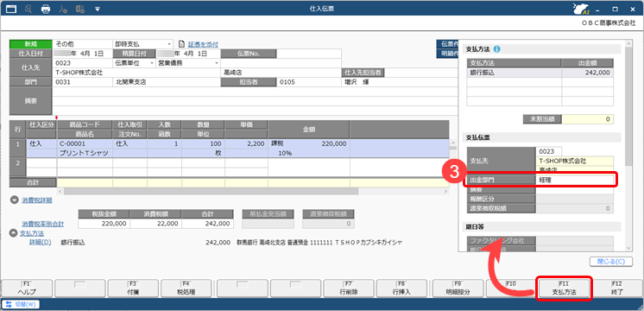Click the 閉じる(C) button
This screenshot has width=644, height=311.
(x=610, y=262)
